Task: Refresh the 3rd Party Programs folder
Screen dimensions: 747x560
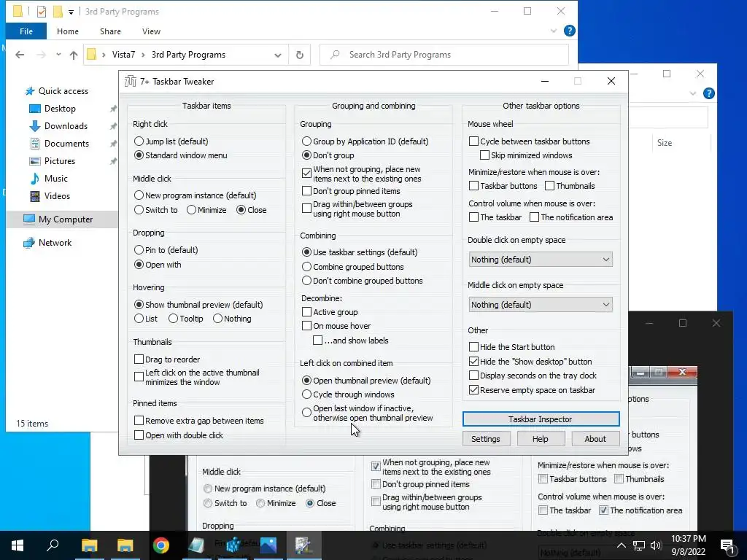Action: [300, 55]
